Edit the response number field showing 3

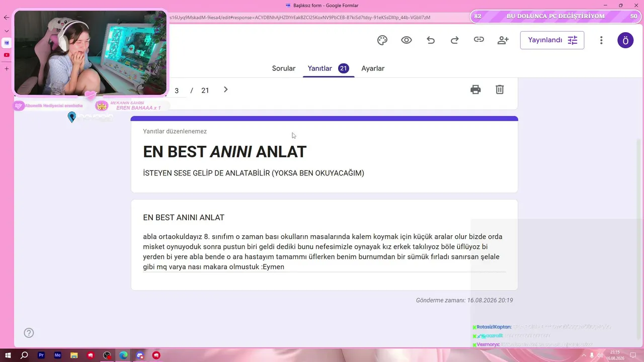tap(177, 90)
